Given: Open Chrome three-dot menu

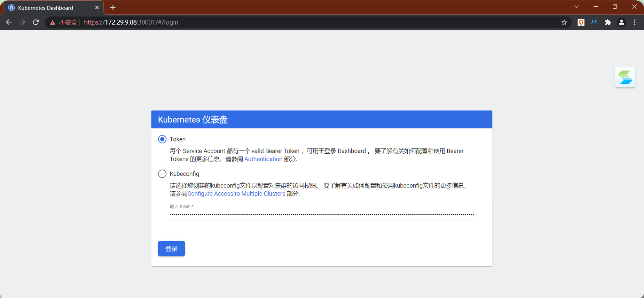Looking at the screenshot, I should (635, 22).
